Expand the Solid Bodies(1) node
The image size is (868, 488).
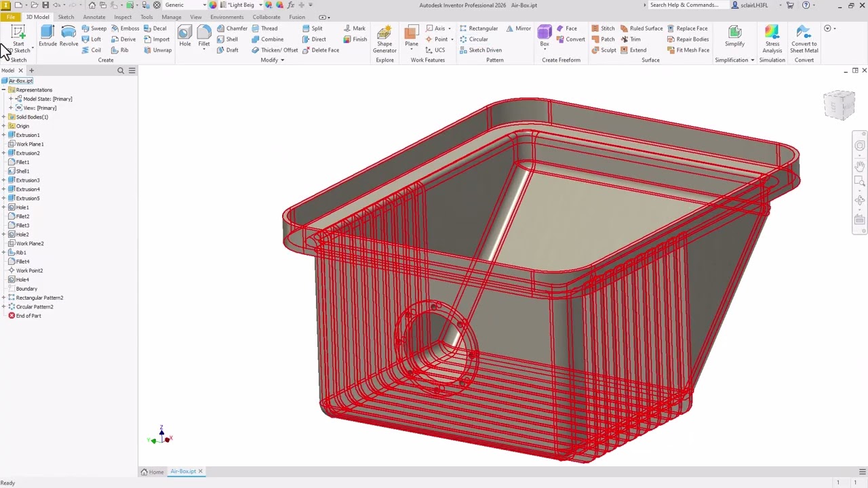pyautogui.click(x=4, y=117)
